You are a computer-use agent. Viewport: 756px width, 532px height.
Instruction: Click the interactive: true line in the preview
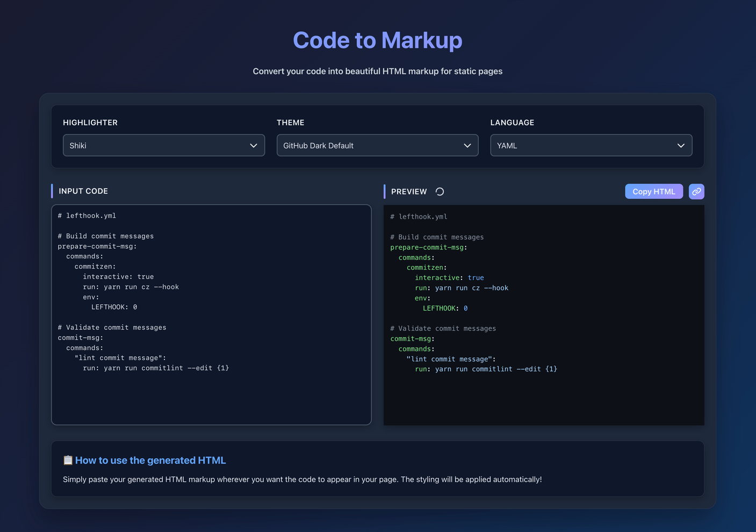pos(449,277)
